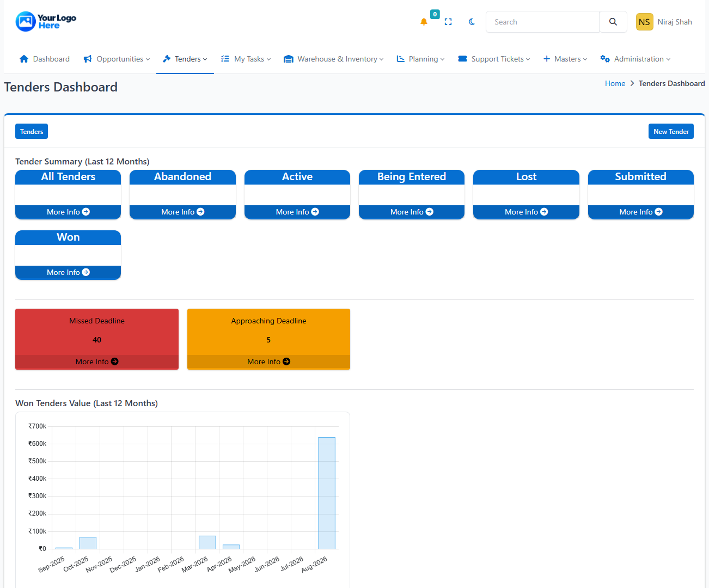Toggle dark mode moon icon
The image size is (709, 588).
point(472,22)
